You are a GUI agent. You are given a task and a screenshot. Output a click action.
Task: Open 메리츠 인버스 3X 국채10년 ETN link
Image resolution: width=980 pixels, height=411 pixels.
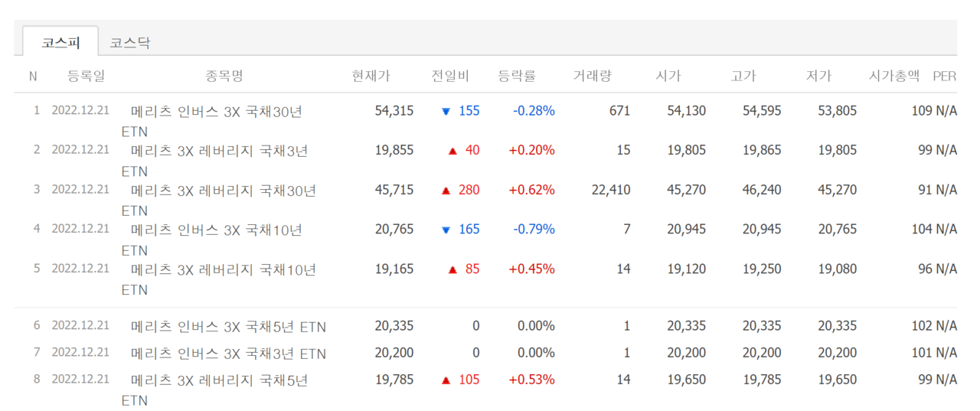[x=212, y=240]
